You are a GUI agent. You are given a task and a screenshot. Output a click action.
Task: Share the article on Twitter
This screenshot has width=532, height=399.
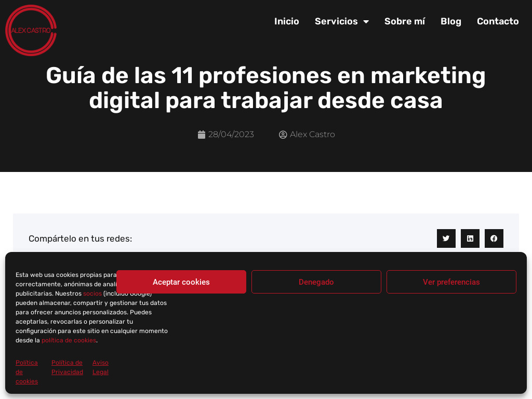point(446,238)
